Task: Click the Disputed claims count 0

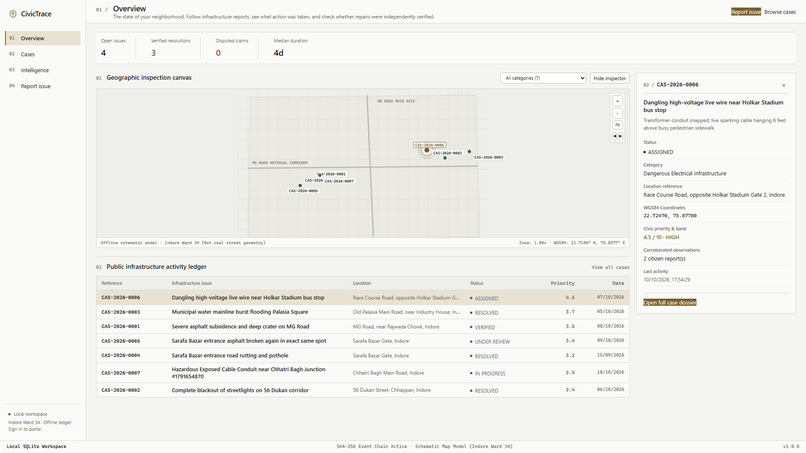Action: point(218,53)
